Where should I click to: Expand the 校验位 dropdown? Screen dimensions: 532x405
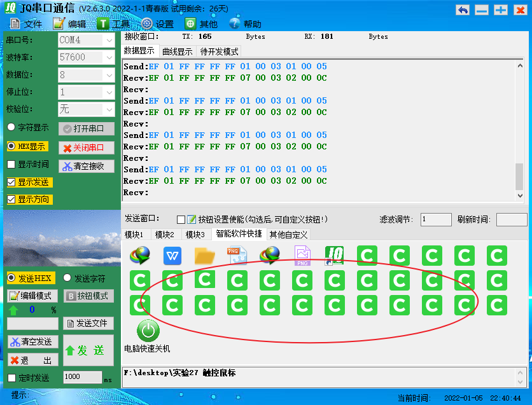(x=109, y=109)
